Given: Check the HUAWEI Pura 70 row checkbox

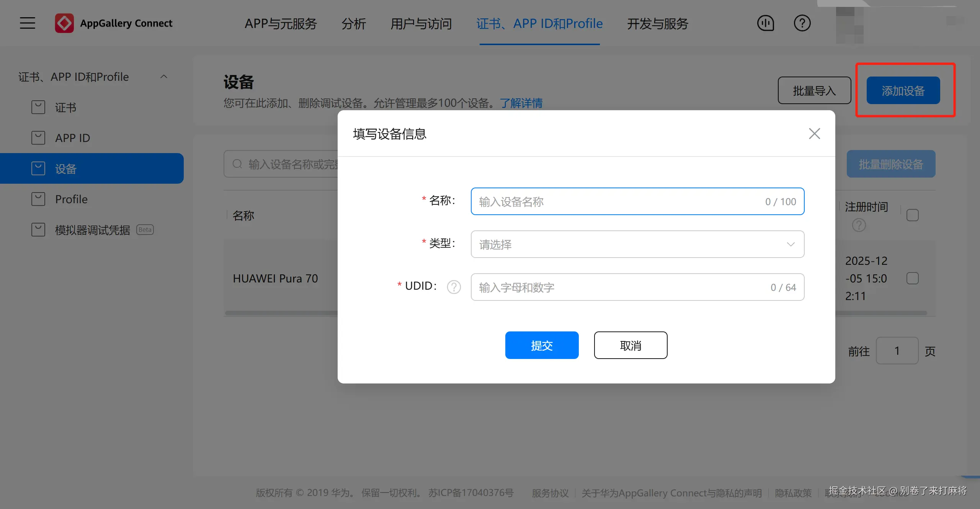Looking at the screenshot, I should point(912,278).
